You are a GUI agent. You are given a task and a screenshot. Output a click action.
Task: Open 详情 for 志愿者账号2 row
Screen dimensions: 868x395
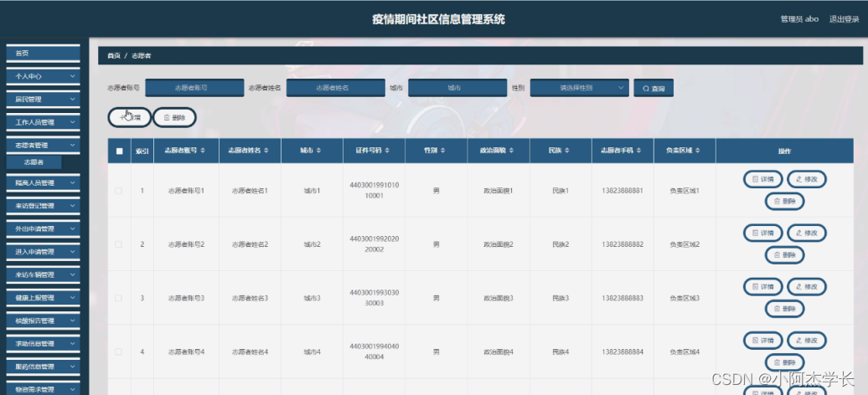coord(762,233)
